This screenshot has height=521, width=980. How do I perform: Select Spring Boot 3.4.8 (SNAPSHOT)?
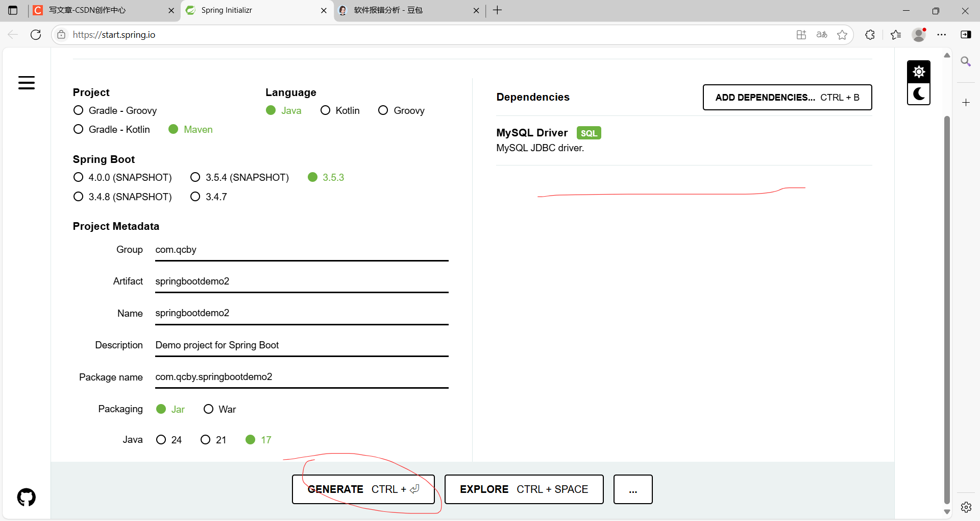point(122,197)
